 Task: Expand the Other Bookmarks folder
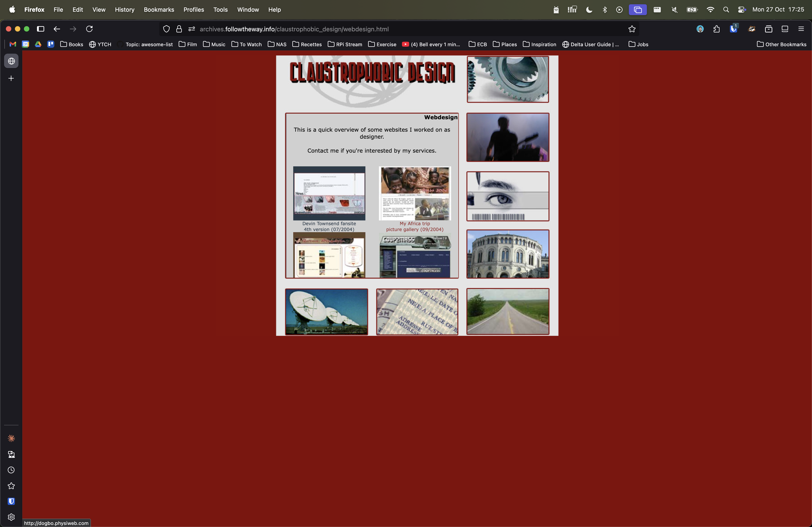[781, 44]
